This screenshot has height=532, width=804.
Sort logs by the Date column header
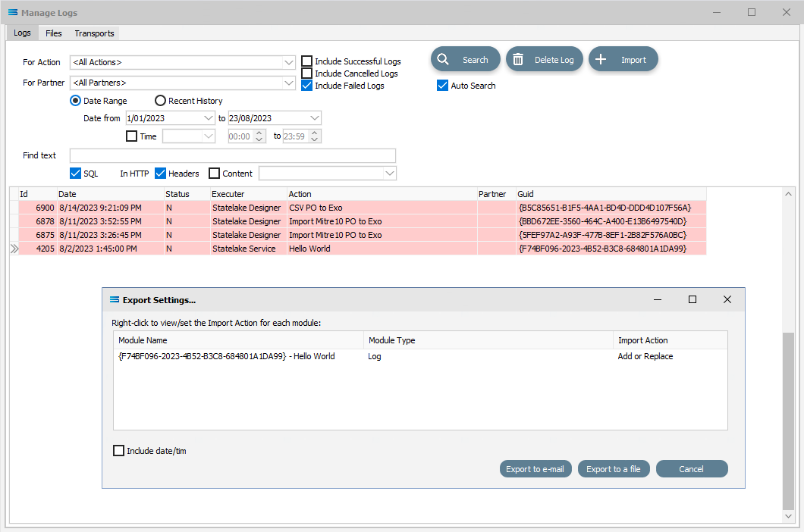click(x=110, y=194)
